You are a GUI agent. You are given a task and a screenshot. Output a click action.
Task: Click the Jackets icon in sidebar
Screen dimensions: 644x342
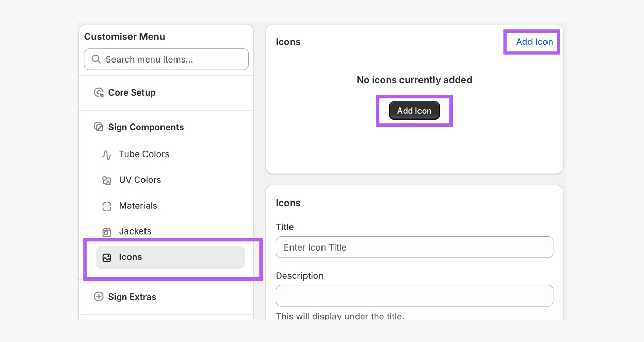pyautogui.click(x=107, y=232)
